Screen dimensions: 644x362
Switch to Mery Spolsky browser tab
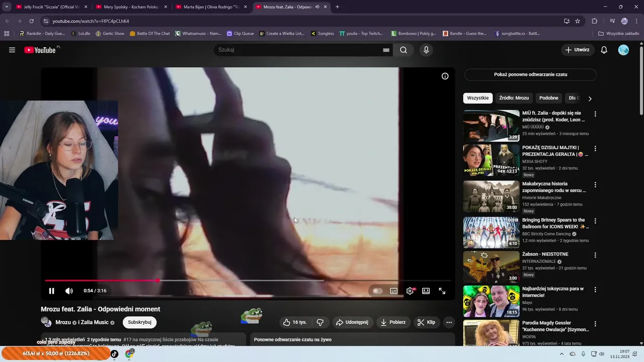coord(131,7)
